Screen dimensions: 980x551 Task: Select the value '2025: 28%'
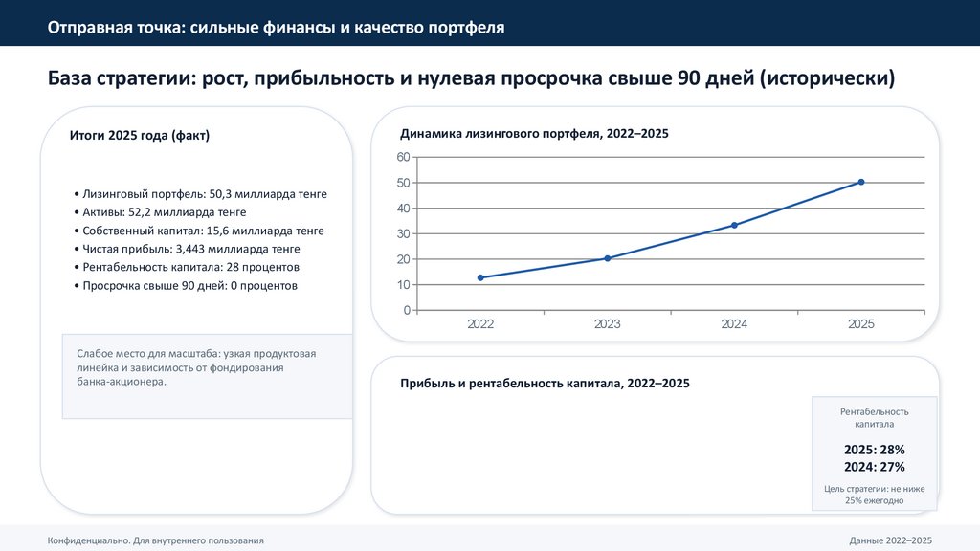coord(875,450)
